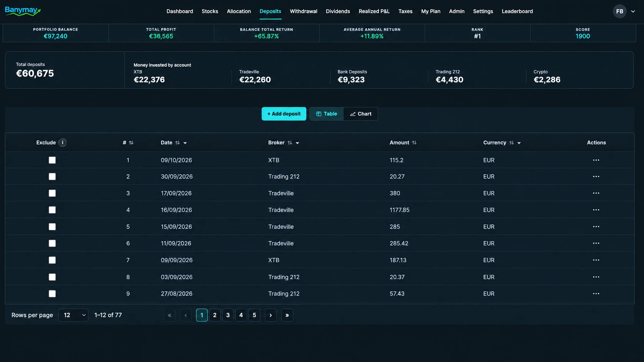Toggle exclude checkbox for row 3 Tradeville
Image resolution: width=644 pixels, height=362 pixels.
(52, 193)
